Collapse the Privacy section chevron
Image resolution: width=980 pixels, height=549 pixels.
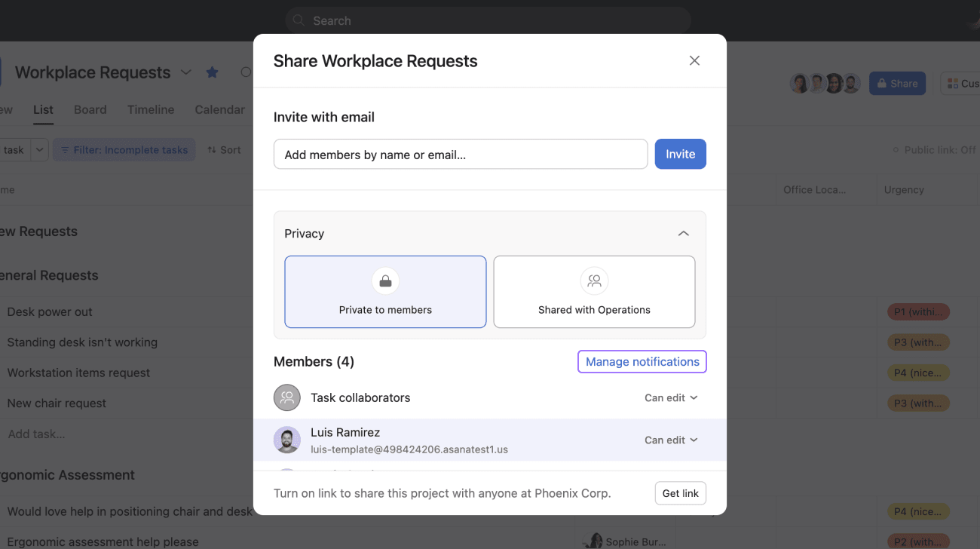tap(684, 234)
